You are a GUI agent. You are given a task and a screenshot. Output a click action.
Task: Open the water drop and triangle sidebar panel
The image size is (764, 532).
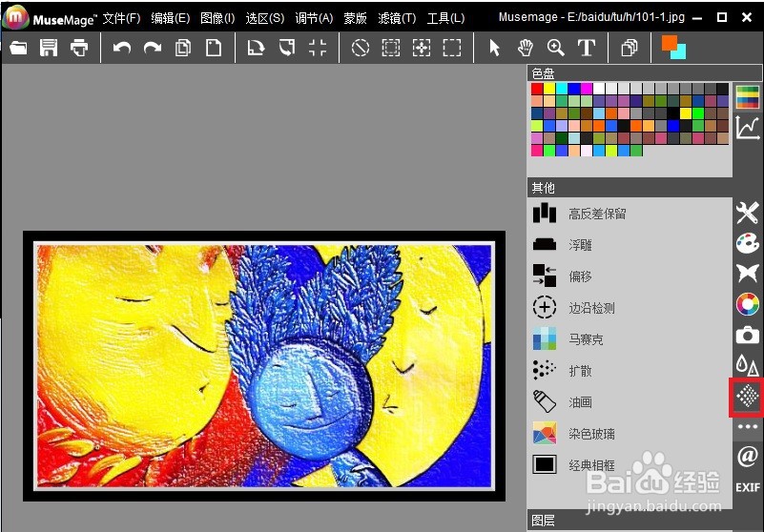(748, 365)
